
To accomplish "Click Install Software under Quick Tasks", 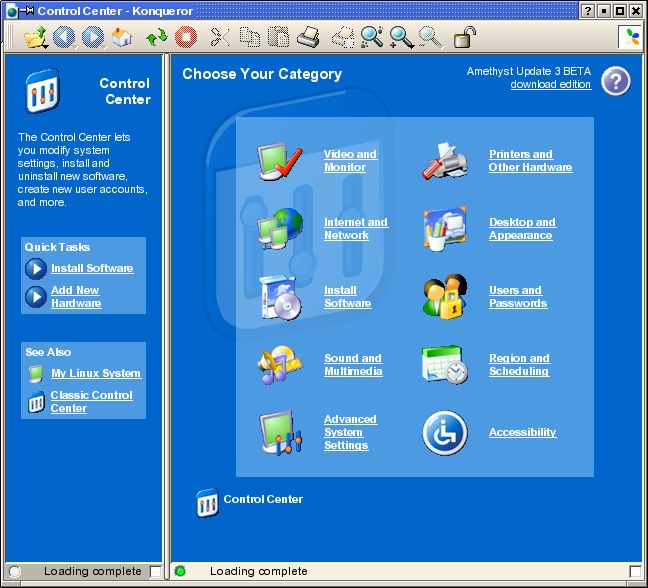I will (92, 268).
